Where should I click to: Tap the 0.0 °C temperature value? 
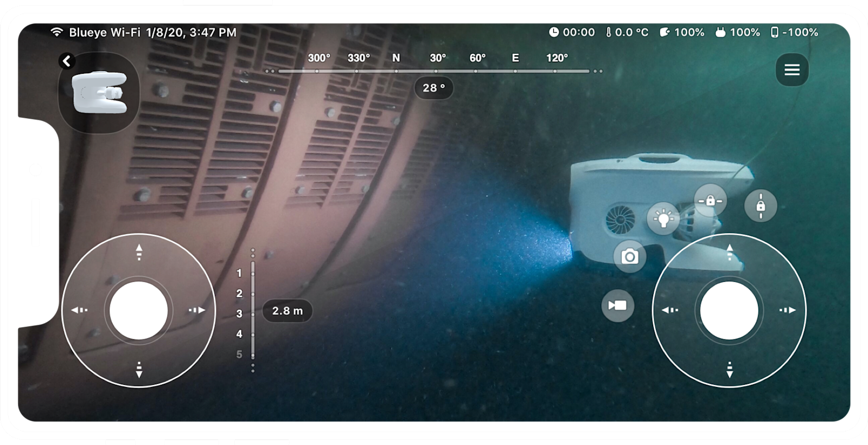631,33
